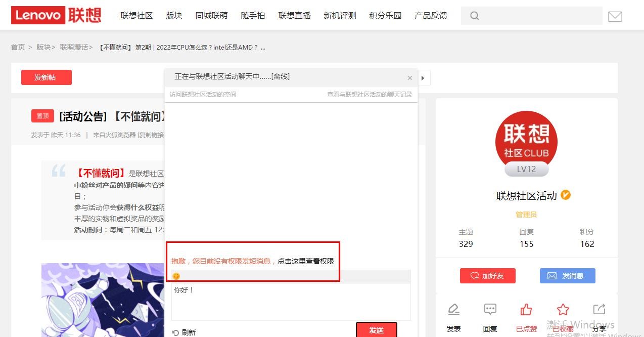Open the mail envelope icon in header
This screenshot has width=644, height=337.
[615, 16]
